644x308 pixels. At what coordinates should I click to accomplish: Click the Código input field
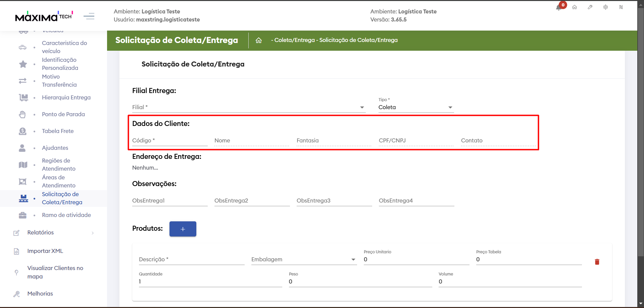coord(169,141)
